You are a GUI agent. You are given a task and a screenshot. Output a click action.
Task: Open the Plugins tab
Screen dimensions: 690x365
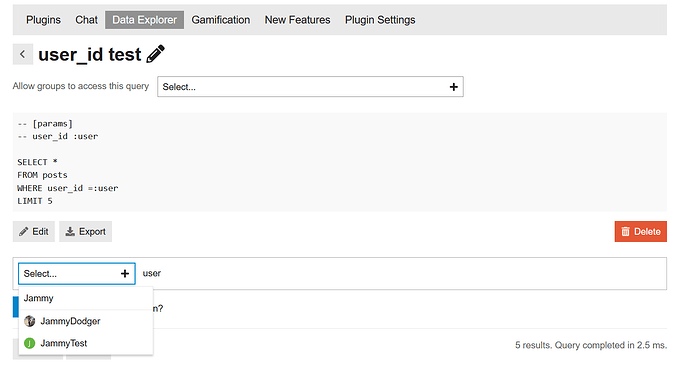point(43,20)
